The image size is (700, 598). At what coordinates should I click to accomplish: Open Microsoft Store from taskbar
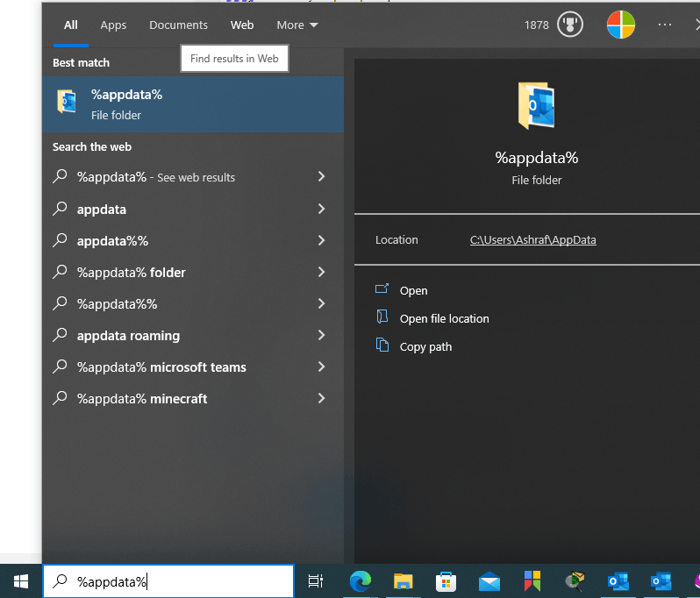[x=446, y=581]
